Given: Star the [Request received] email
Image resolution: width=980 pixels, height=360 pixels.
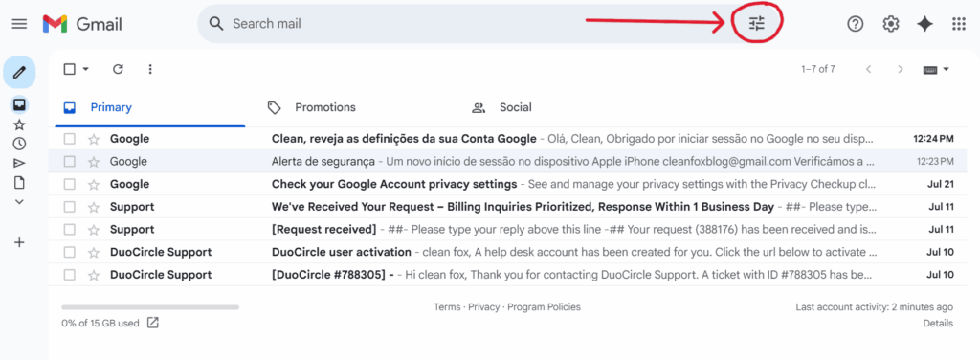Looking at the screenshot, I should point(94,230).
